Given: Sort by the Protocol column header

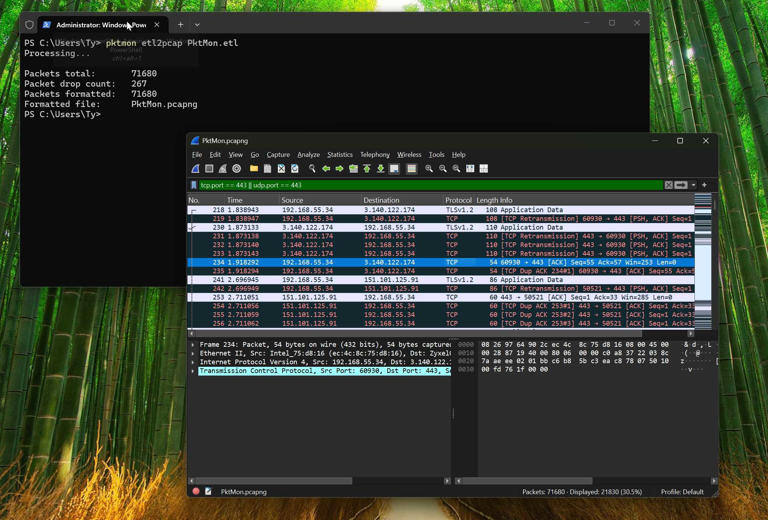Looking at the screenshot, I should point(458,200).
